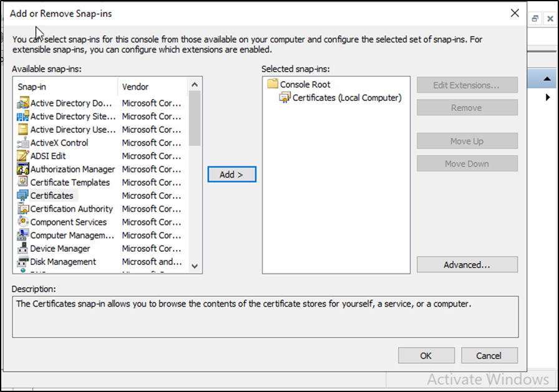Click the Authorization Manager icon
Screen dimensions: 559x392
click(23, 169)
